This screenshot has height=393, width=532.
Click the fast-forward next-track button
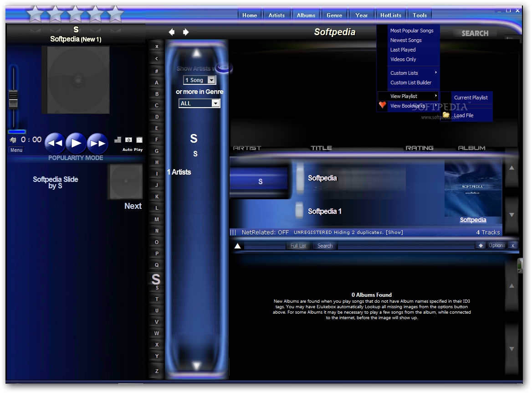97,143
